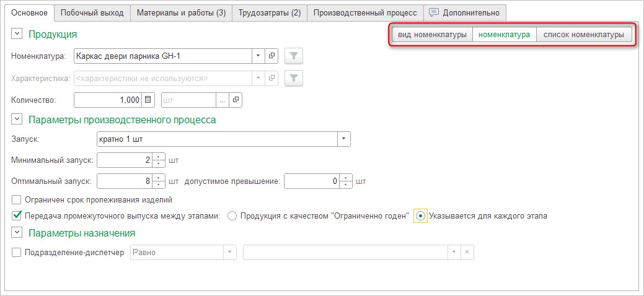Switch to Материалы и работы (3) tab

[181, 12]
